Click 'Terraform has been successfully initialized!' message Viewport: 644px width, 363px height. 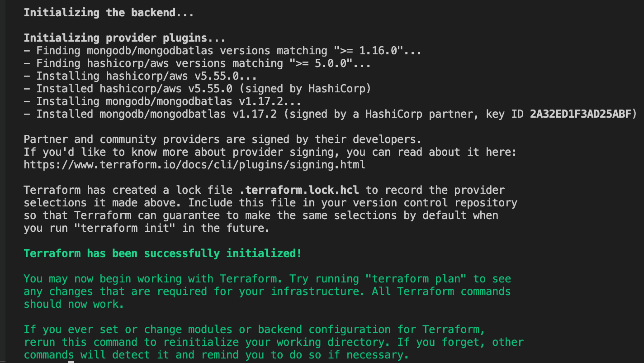tap(162, 253)
